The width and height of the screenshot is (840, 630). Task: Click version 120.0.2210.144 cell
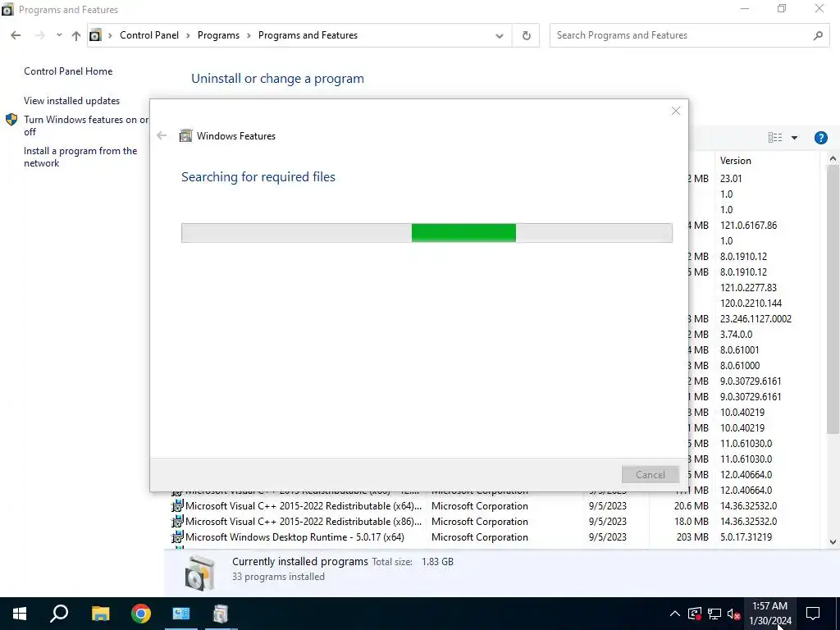coord(751,304)
